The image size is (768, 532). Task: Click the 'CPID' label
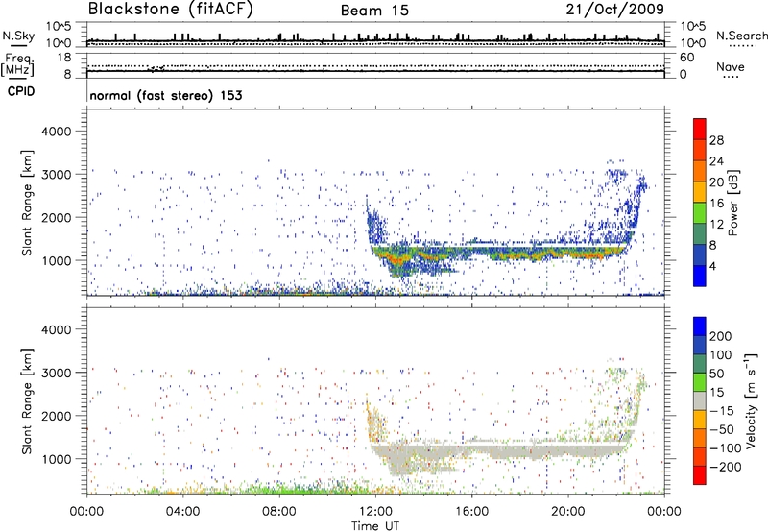click(x=21, y=91)
